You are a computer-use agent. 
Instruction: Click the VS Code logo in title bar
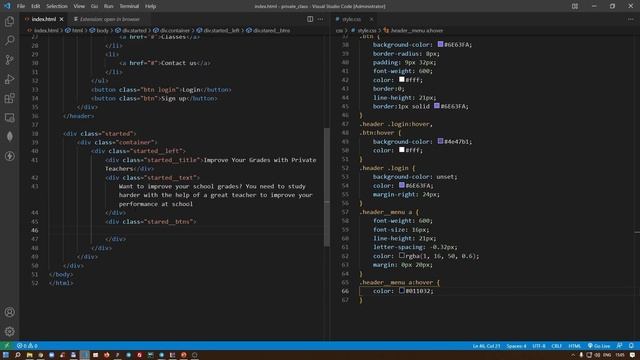point(7,6)
